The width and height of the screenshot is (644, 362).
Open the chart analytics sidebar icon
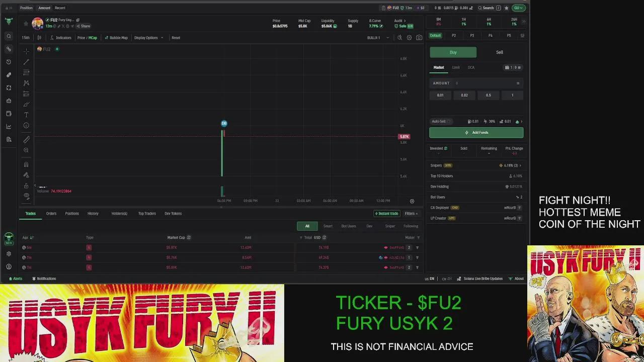(x=9, y=127)
